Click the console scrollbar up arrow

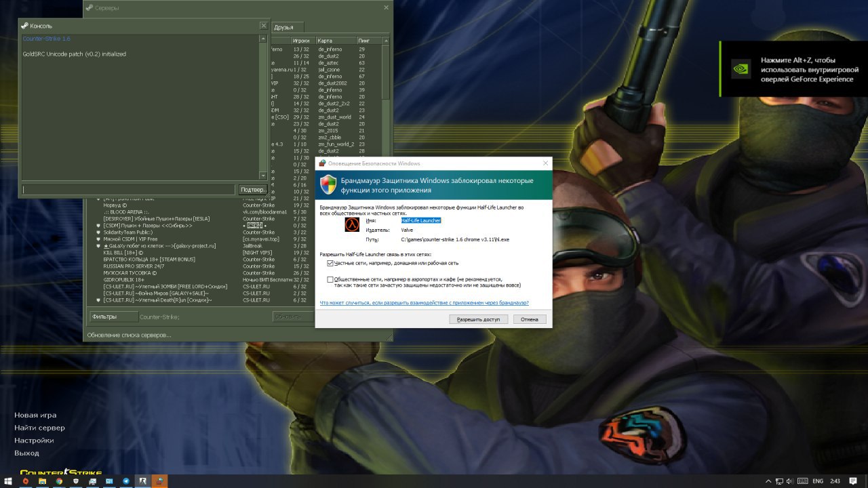click(x=263, y=39)
